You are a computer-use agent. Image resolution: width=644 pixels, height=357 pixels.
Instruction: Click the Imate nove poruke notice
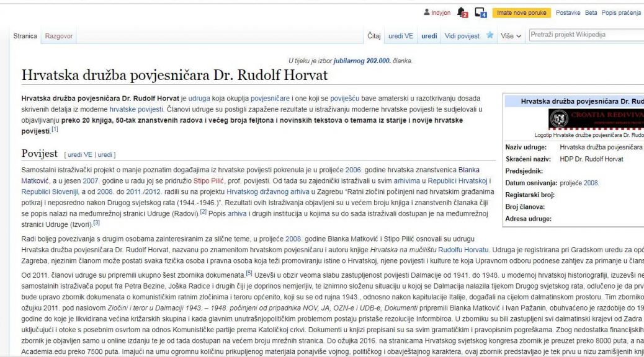click(520, 12)
